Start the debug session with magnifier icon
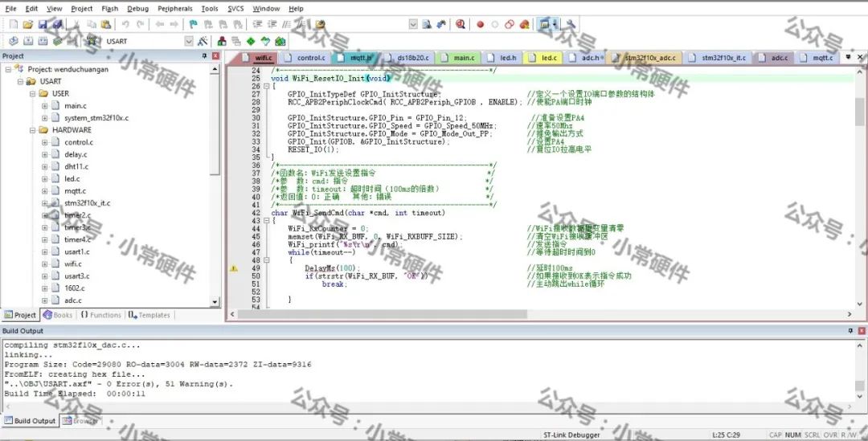The image size is (868, 441). pyautogui.click(x=461, y=25)
